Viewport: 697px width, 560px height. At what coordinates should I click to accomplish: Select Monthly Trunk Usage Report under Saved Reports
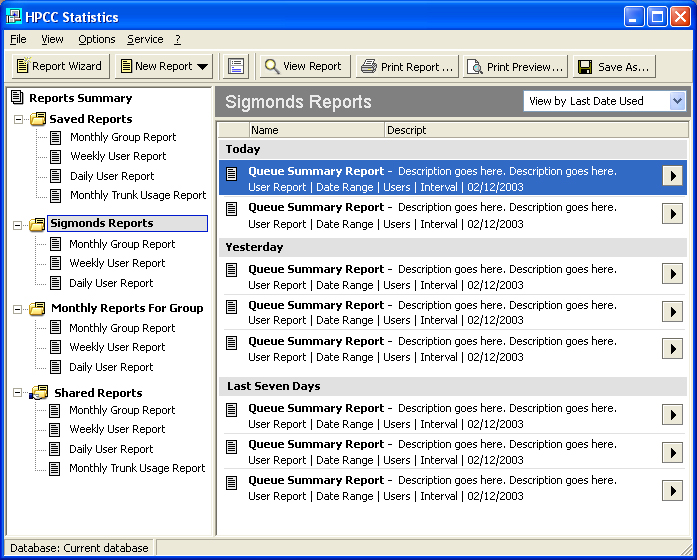(x=137, y=195)
